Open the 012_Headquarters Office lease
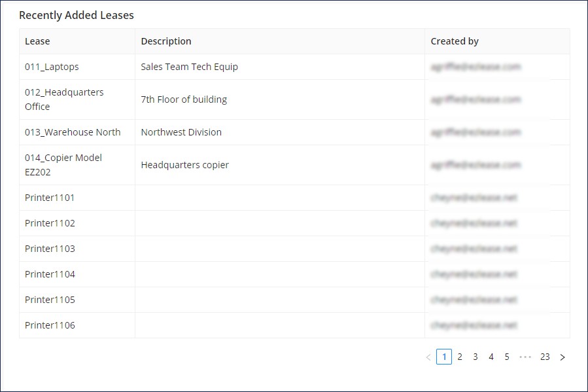 click(x=64, y=99)
